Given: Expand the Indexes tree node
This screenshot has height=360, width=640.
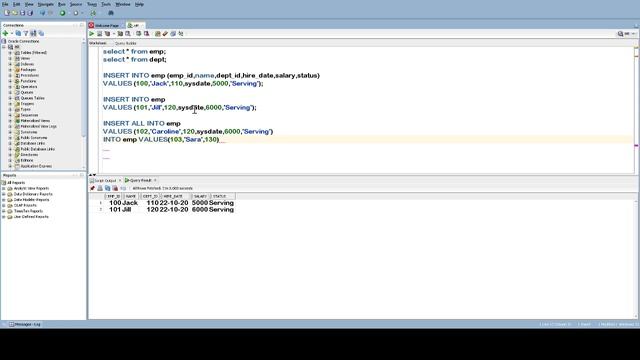Looking at the screenshot, I should (x=10, y=64).
